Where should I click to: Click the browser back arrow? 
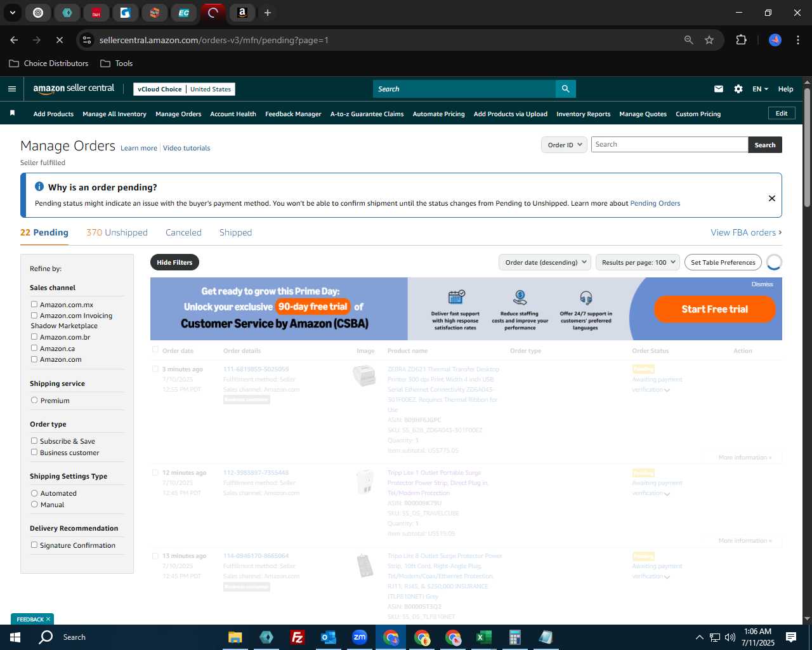pos(14,40)
